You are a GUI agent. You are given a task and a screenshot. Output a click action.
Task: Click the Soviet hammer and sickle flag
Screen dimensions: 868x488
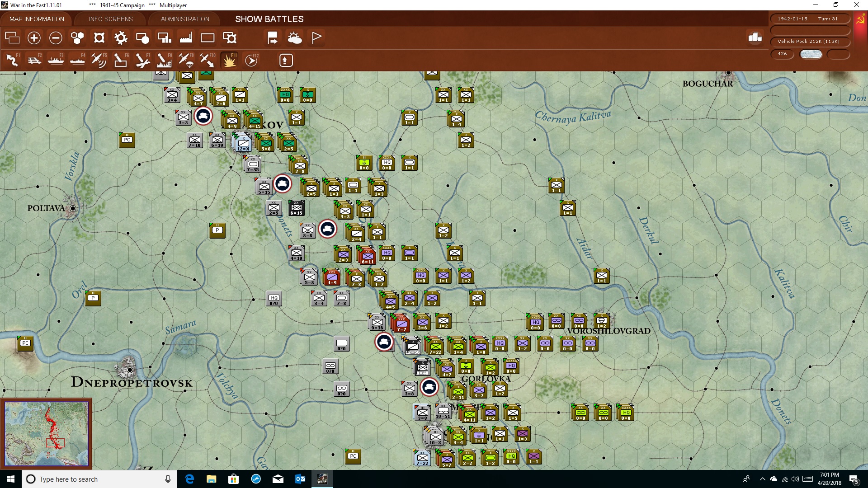[x=860, y=19]
